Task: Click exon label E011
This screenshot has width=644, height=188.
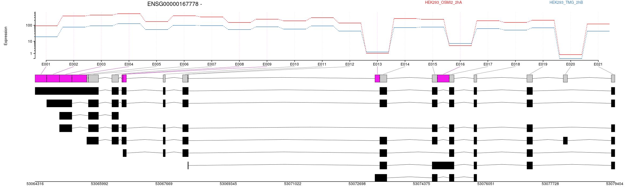Action: (x=322, y=64)
